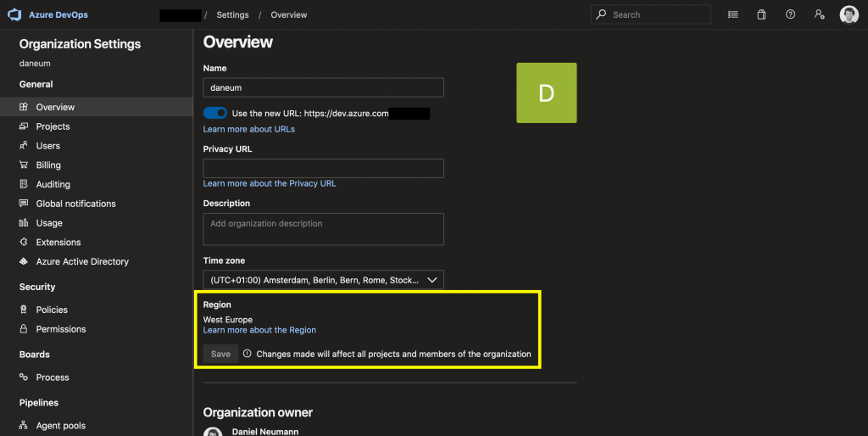The height and width of the screenshot is (436, 868).
Task: Open Agent pools under Pipelines
Action: pos(61,426)
